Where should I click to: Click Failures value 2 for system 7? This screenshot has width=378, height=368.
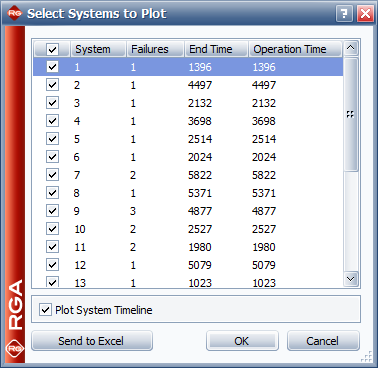[x=133, y=175]
